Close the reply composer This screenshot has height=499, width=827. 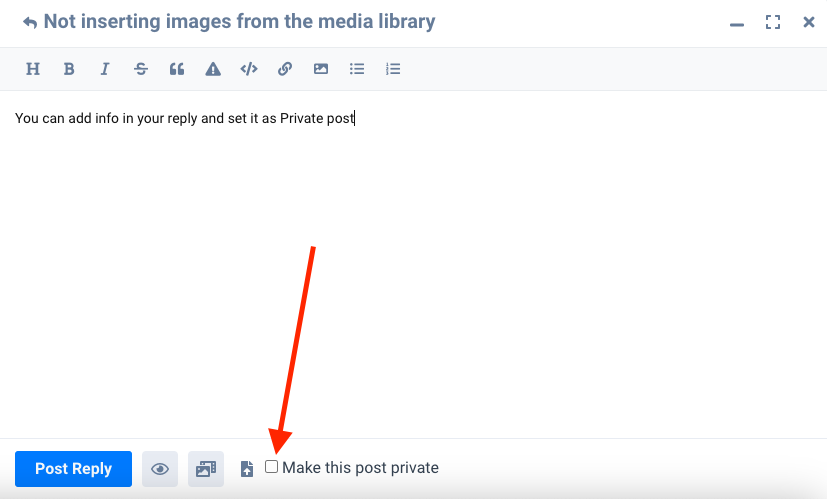click(809, 22)
